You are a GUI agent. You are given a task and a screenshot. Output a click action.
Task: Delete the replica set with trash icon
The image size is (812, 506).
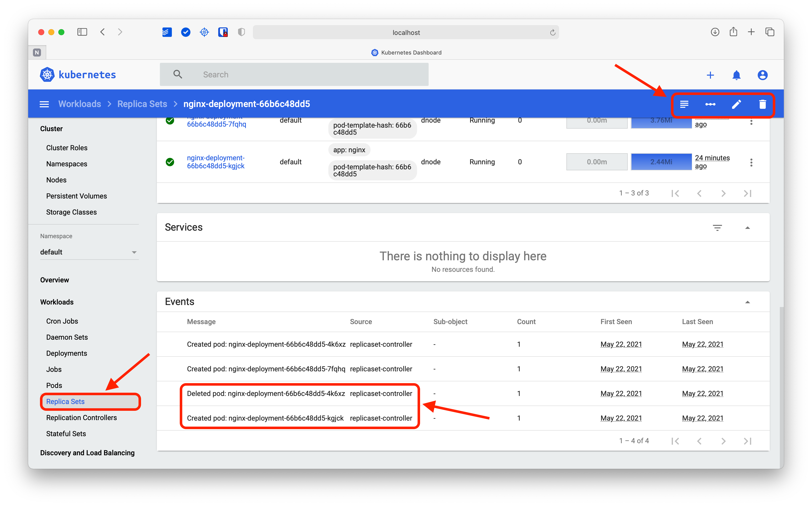(762, 105)
